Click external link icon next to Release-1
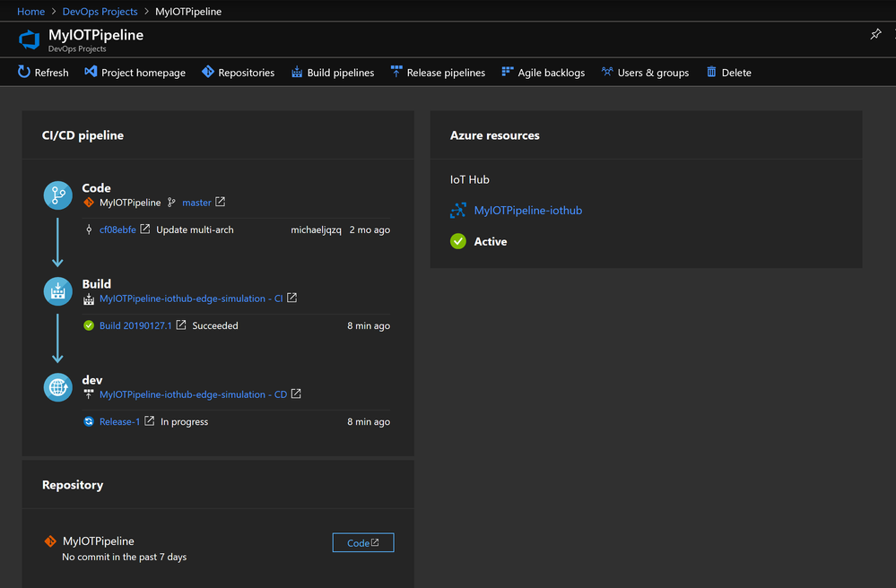This screenshot has height=588, width=896. (149, 420)
